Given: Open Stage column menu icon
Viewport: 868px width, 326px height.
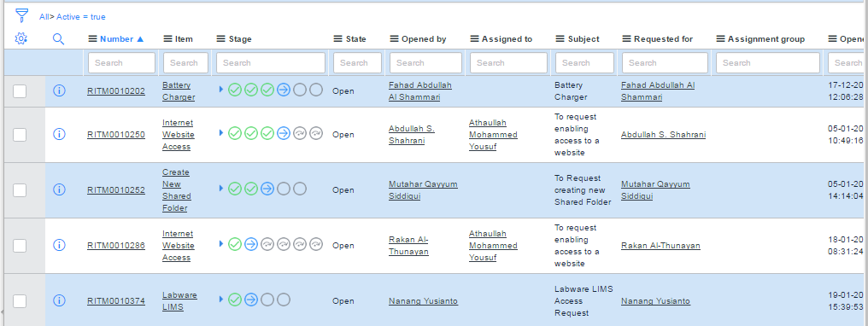Looking at the screenshot, I should (x=221, y=39).
